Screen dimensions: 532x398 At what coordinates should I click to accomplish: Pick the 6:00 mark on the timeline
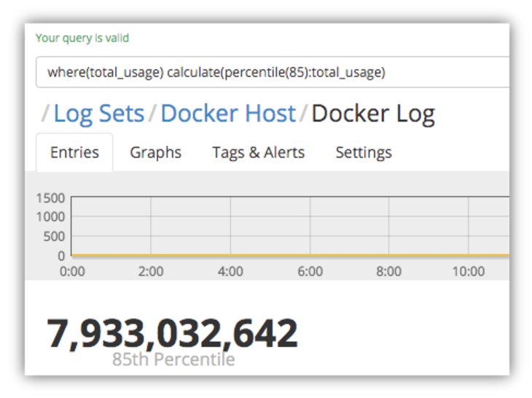pyautogui.click(x=310, y=271)
